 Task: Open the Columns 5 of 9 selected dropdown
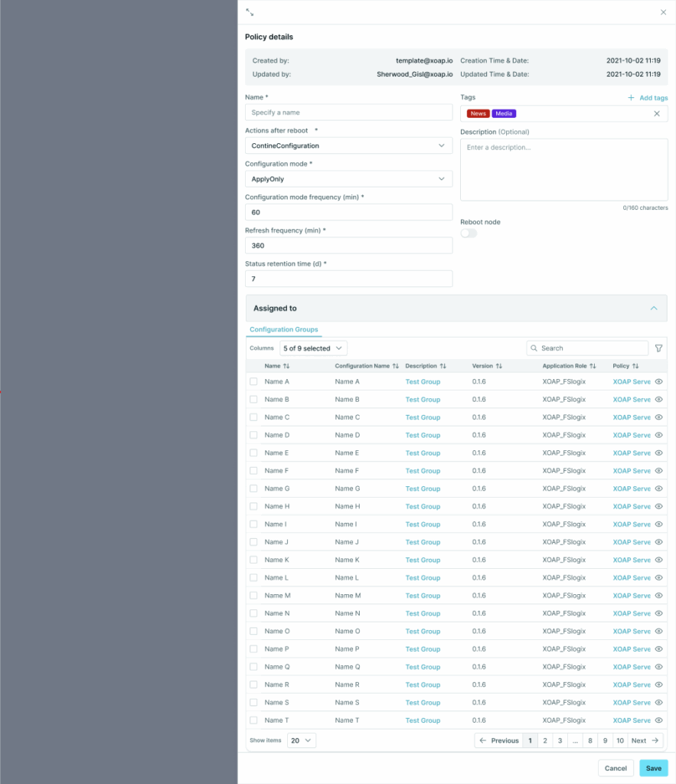pyautogui.click(x=312, y=348)
